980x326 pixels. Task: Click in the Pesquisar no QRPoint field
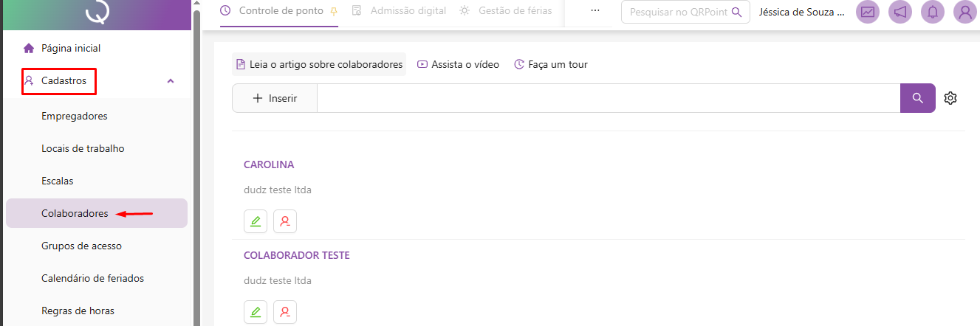click(678, 12)
